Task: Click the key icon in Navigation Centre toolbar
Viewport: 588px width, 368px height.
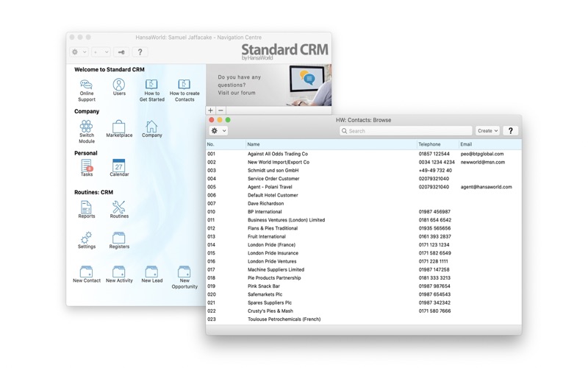Action: tap(121, 52)
